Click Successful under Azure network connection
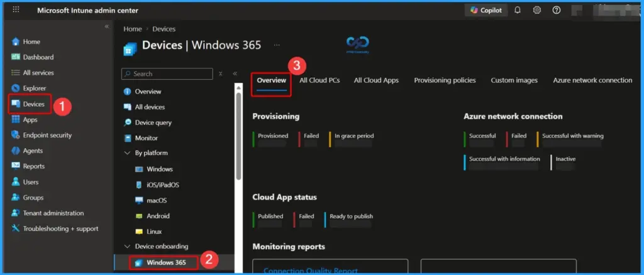The height and width of the screenshot is (275, 644). pos(482,136)
